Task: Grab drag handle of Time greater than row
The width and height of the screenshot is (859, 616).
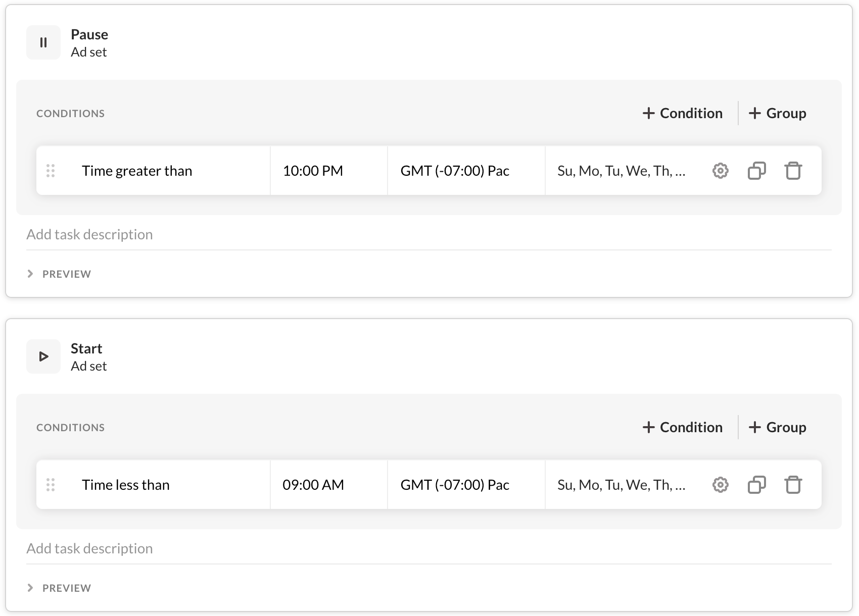Action: (x=51, y=171)
